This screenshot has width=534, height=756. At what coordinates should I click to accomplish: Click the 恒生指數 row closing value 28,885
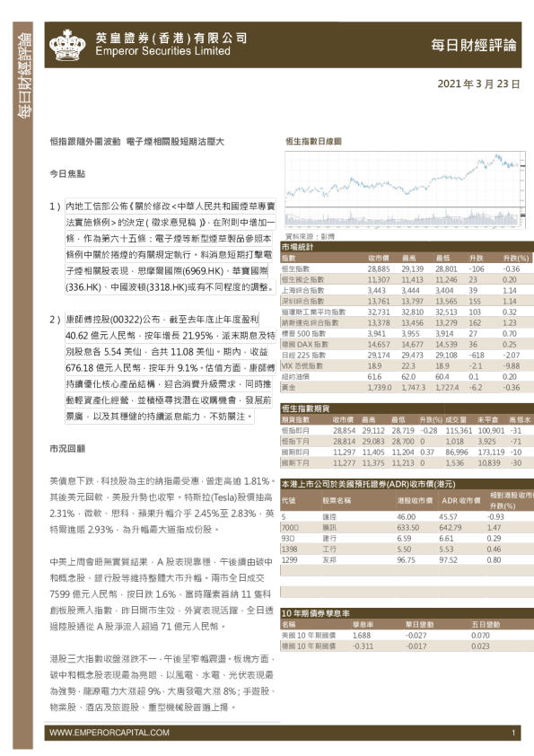[379, 269]
